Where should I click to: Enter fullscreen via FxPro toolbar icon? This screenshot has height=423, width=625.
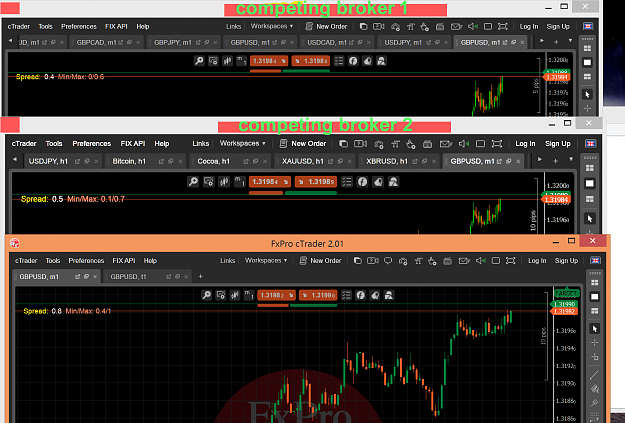pyautogui.click(x=511, y=261)
